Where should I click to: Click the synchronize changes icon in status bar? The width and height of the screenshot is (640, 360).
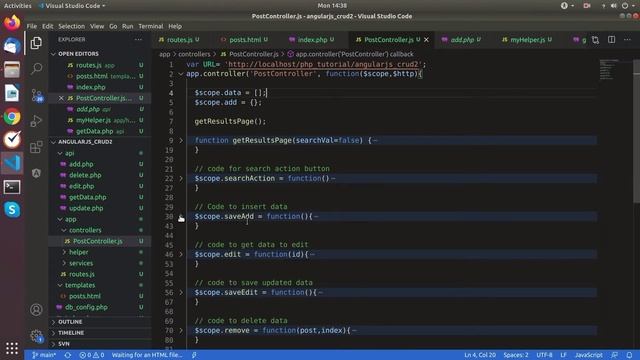[x=68, y=355]
